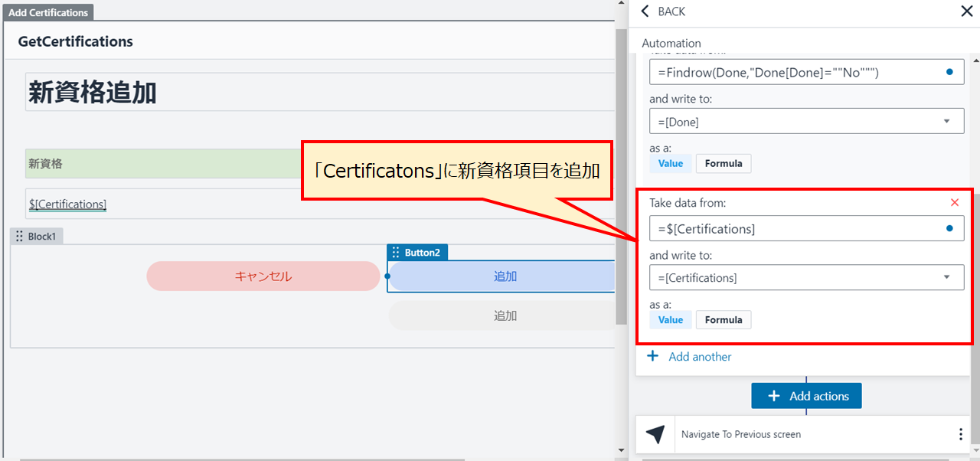Select the Add Certifications screen tab
The width and height of the screenshot is (980, 461).
coord(49,13)
